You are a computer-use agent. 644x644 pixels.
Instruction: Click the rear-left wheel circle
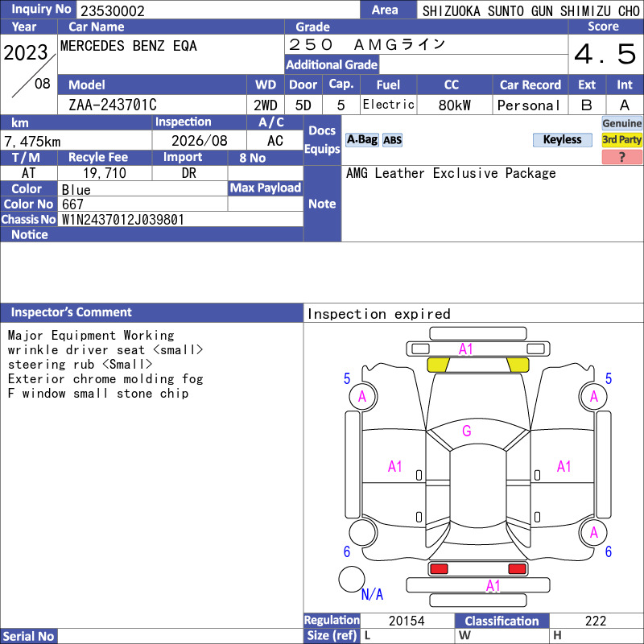tap(363, 532)
